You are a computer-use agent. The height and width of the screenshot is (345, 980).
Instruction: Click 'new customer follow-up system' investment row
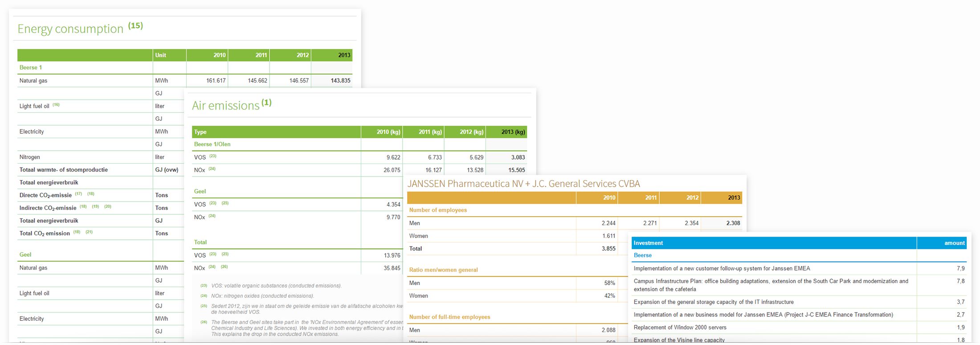click(722, 269)
